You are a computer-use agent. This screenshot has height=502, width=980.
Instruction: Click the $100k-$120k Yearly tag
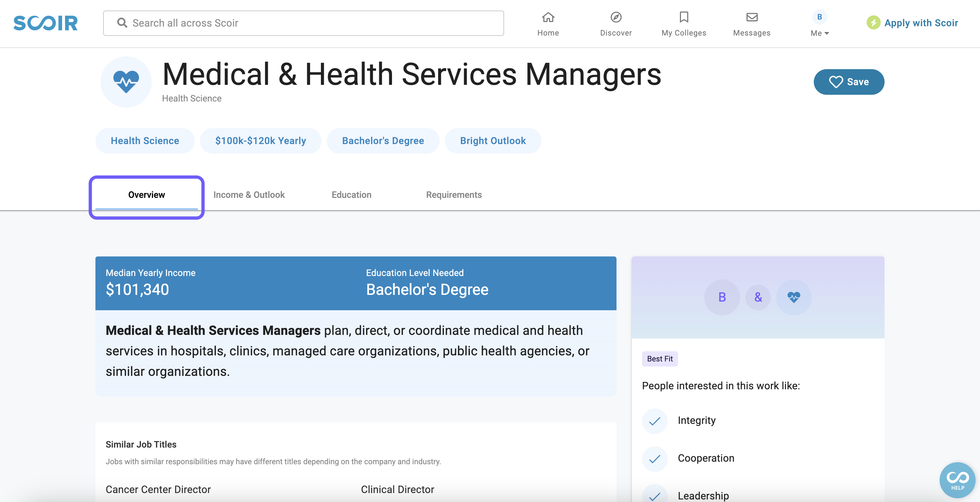(x=260, y=141)
